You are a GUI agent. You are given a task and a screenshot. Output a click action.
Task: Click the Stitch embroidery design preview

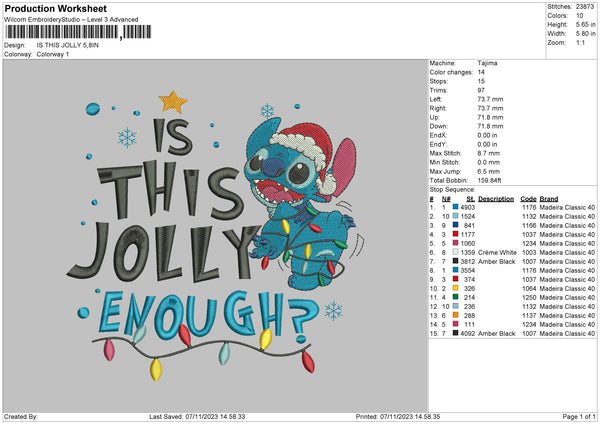215,236
